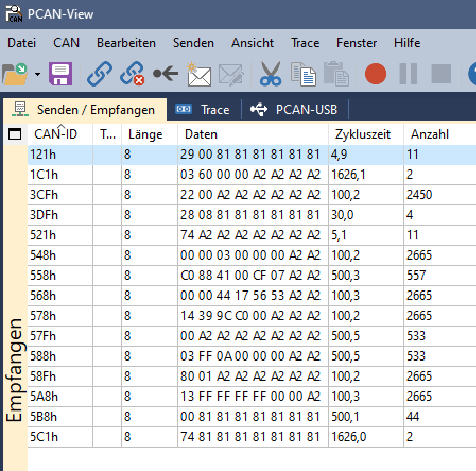Open the Ansicht menu
Viewport: 476px width, 471px height.
click(x=253, y=43)
